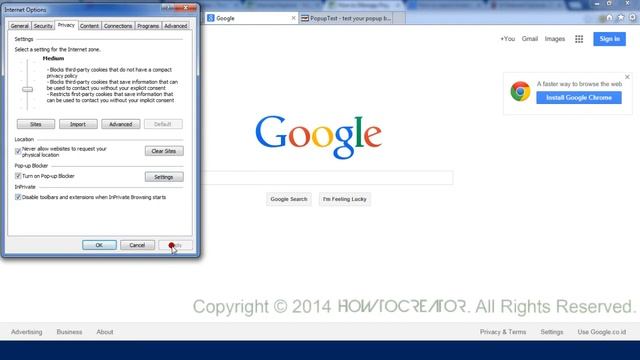Open the +You link

pyautogui.click(x=507, y=39)
